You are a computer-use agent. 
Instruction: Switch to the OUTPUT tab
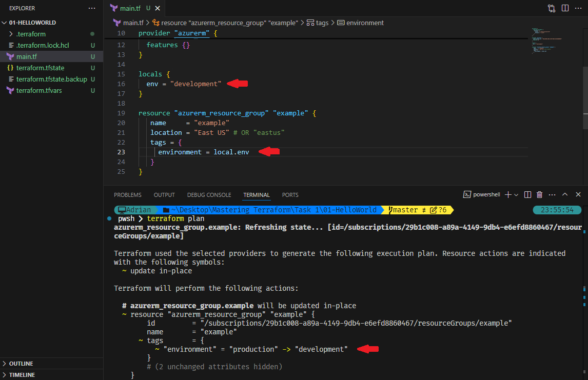(x=164, y=195)
